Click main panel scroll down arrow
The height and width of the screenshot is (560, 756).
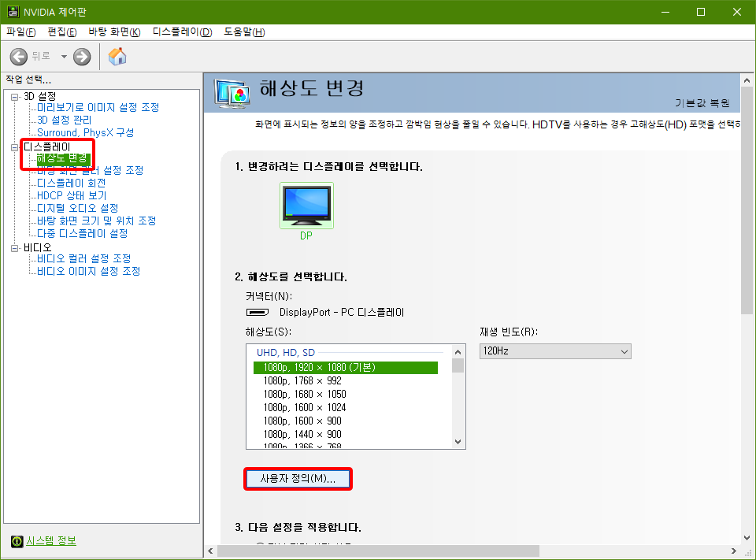(x=747, y=538)
